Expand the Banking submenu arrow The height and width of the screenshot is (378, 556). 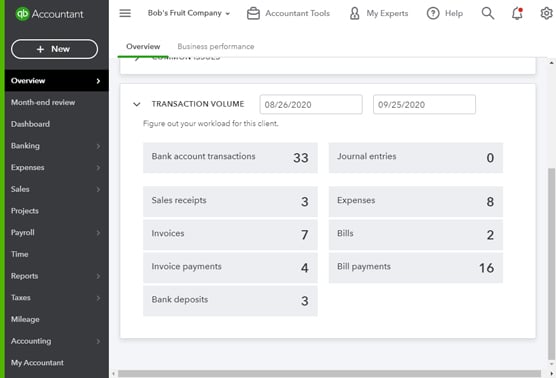[98, 146]
